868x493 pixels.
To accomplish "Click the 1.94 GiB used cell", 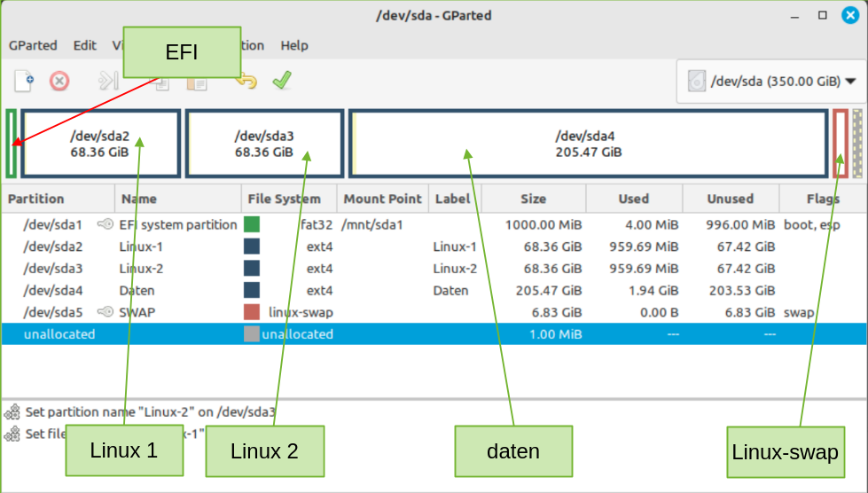I will [653, 291].
